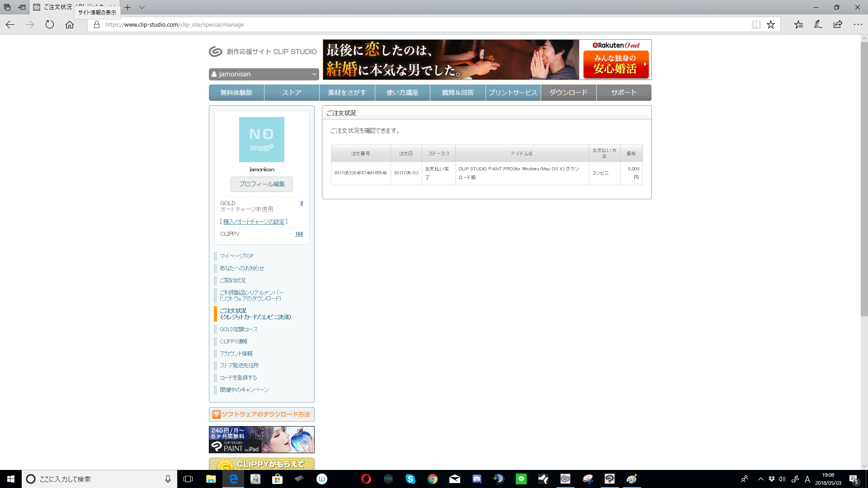This screenshot has height=488, width=868.
Task: Click the home icon in browser toolbar
Action: (70, 25)
